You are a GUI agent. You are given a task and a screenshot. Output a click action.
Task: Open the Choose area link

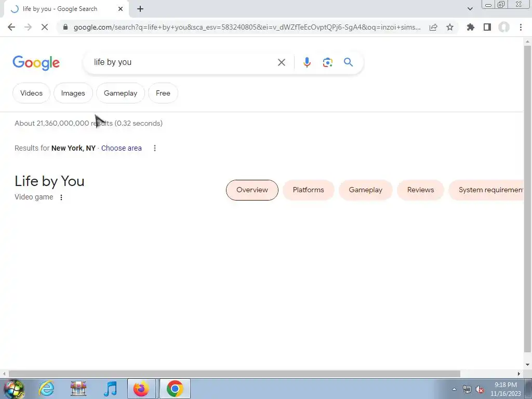(x=121, y=148)
